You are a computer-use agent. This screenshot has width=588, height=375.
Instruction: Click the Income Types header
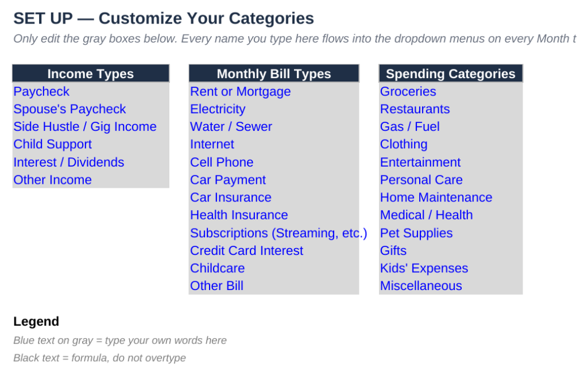pos(91,74)
